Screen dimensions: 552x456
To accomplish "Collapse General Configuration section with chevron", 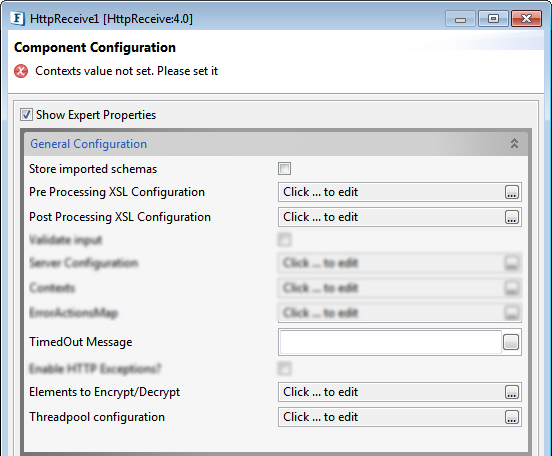I will 514,143.
